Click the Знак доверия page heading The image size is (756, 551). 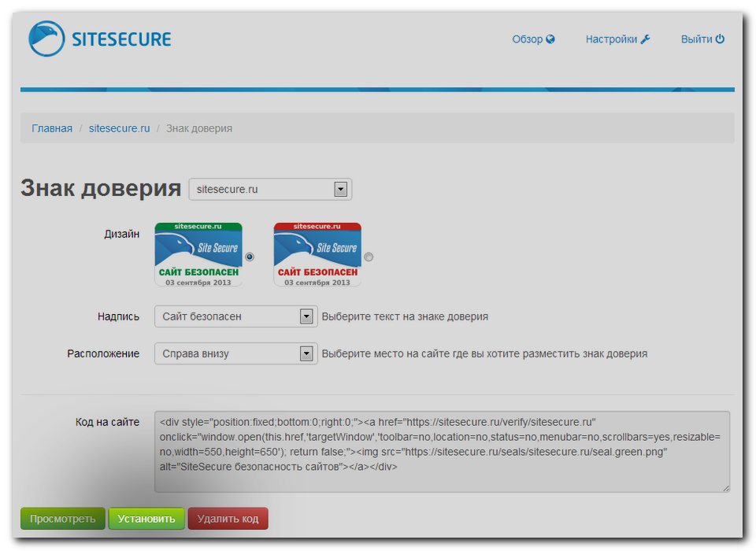point(101,188)
